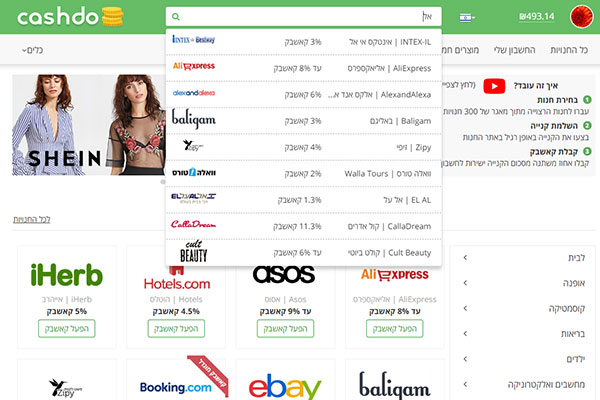
Task: Activate cashback button under iHerb
Action: (x=67, y=328)
